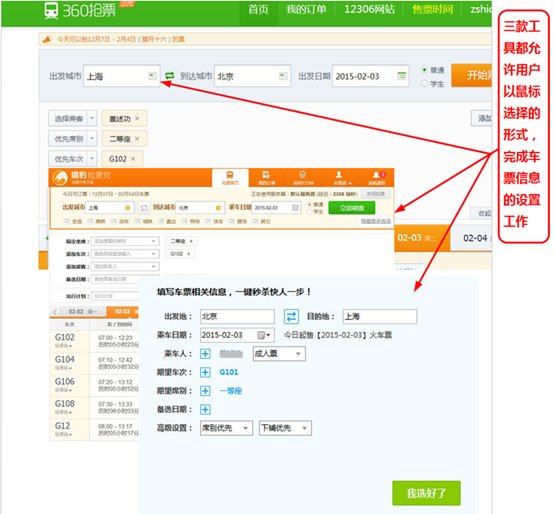This screenshot has width=554, height=514.
Task: Remove the G102 tag in 360抢票
Action: [133, 159]
